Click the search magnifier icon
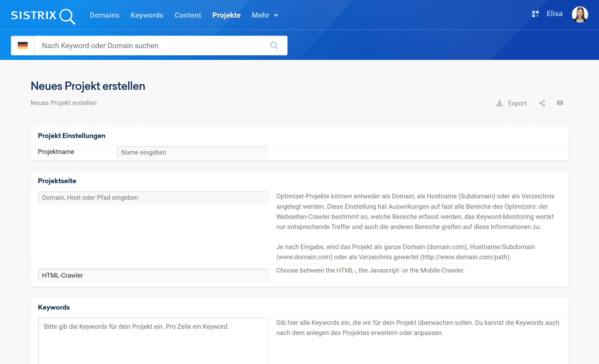The width and height of the screenshot is (599, 364). (x=274, y=45)
